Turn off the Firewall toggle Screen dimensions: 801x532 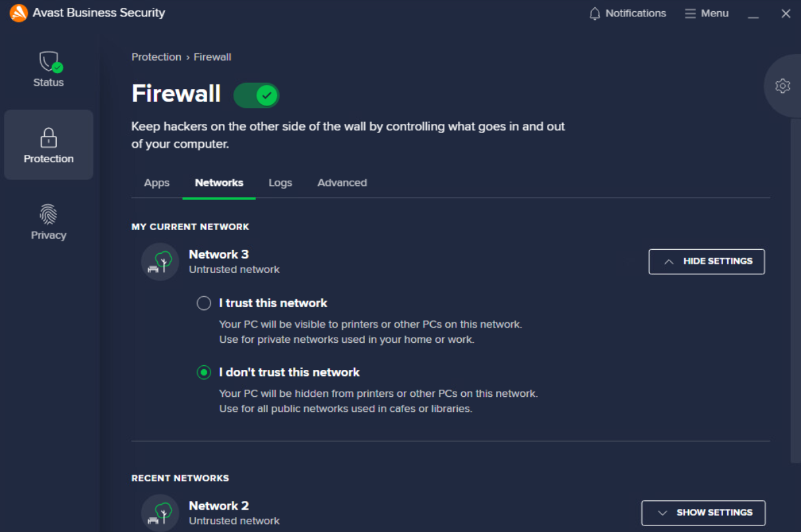point(257,96)
